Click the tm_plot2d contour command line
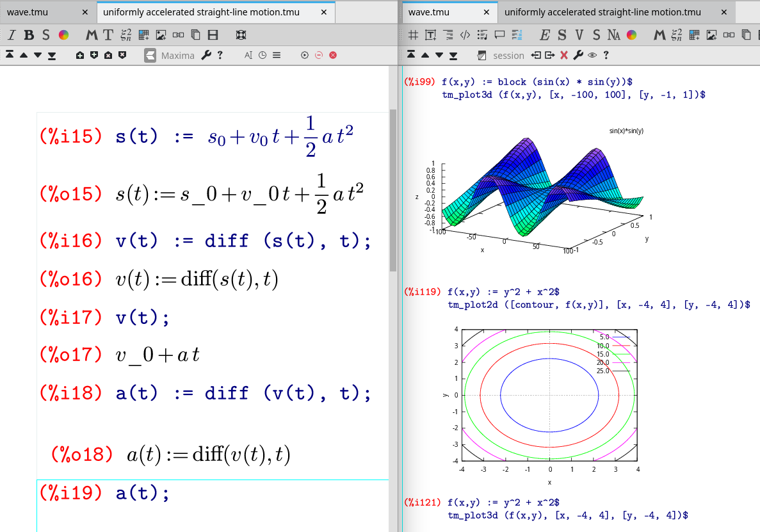The image size is (760, 532). (599, 305)
